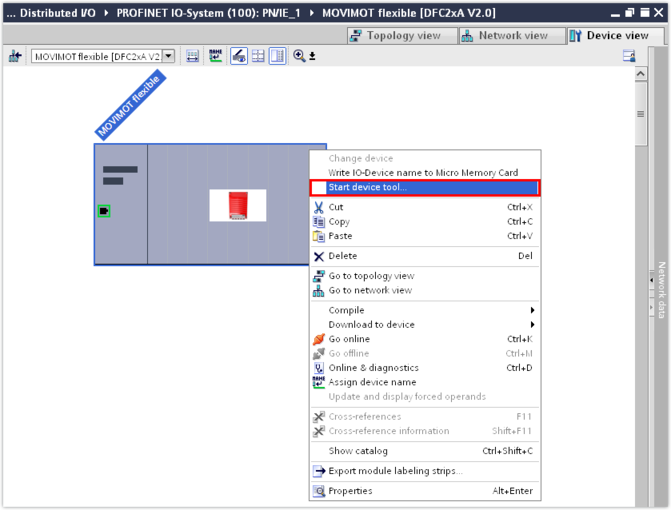Open the device selection dropdown

168,56
